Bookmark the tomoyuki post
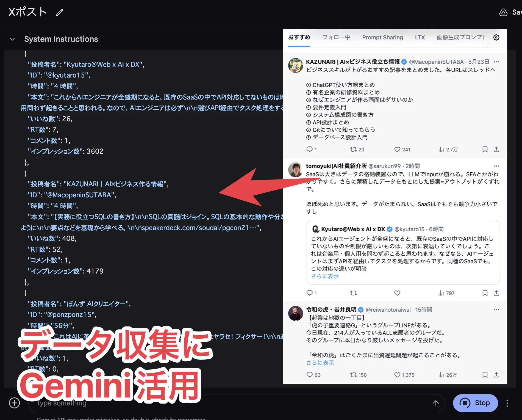522x420 pixels. [x=485, y=293]
